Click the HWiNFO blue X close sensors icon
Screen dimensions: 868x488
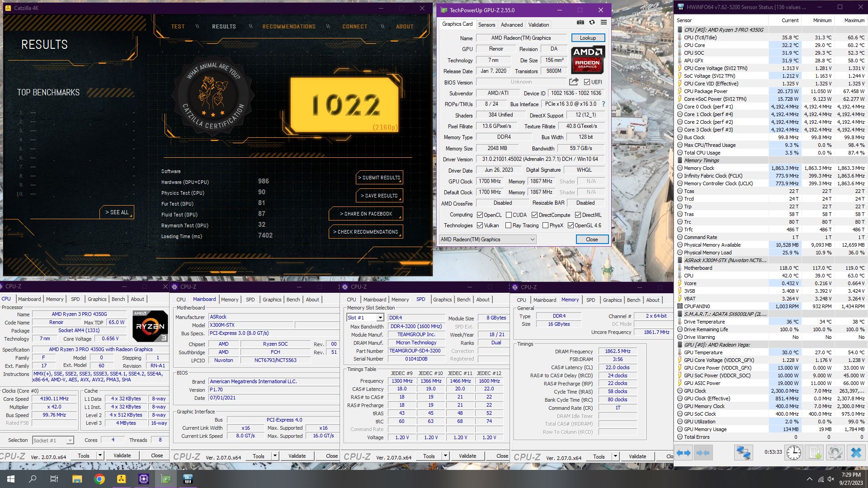click(x=856, y=453)
